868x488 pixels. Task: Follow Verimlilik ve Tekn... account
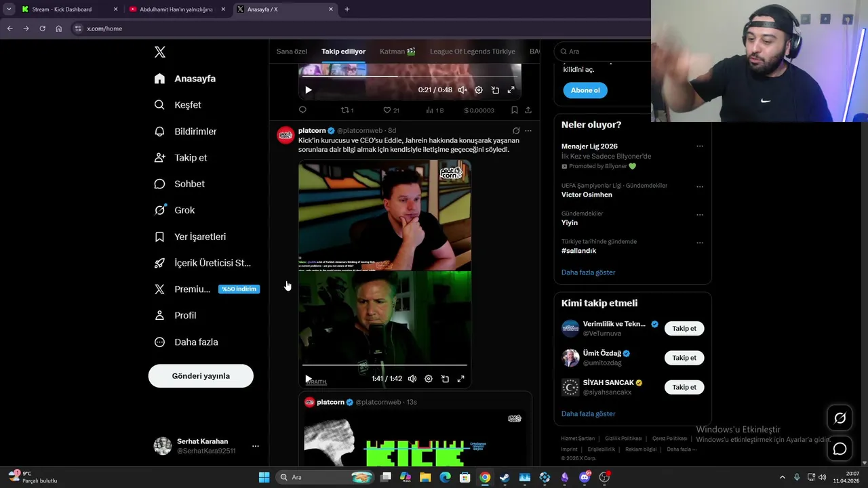684,329
